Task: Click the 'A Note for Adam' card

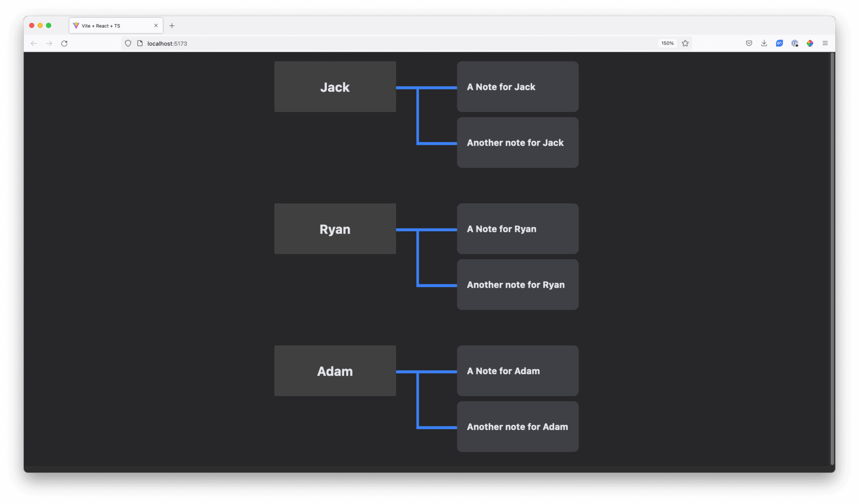Action: (x=517, y=371)
